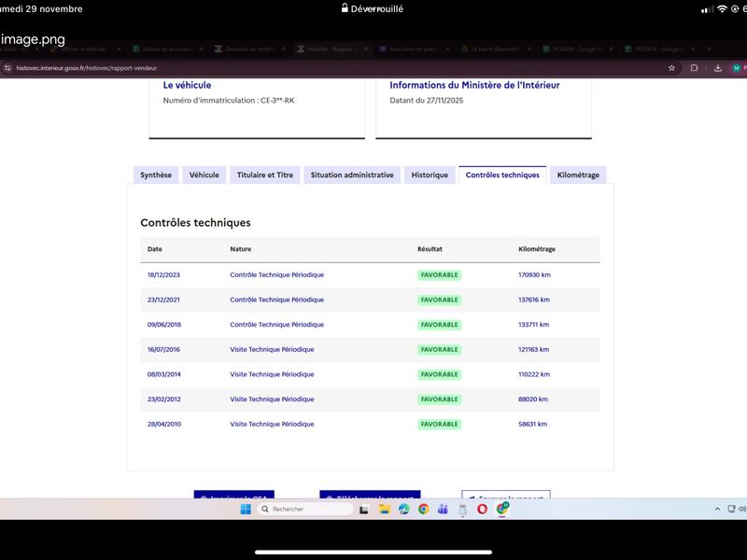Open the extensions puzzle icon
Viewport: 747px width, 560px height.
[x=694, y=68]
